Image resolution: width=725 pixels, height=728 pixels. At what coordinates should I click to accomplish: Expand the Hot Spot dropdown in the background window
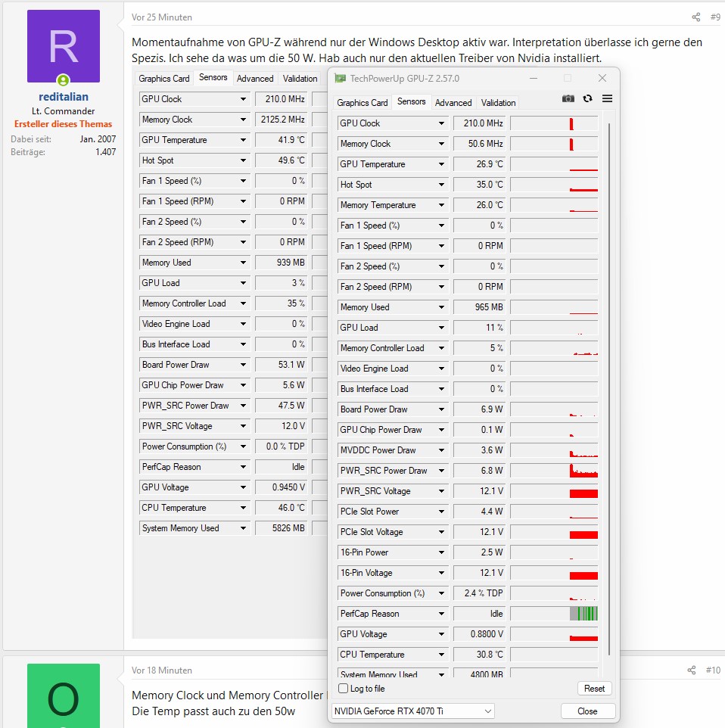243,160
